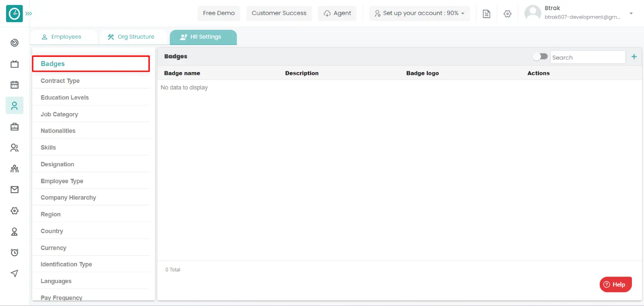Screen dimensions: 644x306
Task: Add a new badge with plus icon
Action: pyautogui.click(x=634, y=57)
